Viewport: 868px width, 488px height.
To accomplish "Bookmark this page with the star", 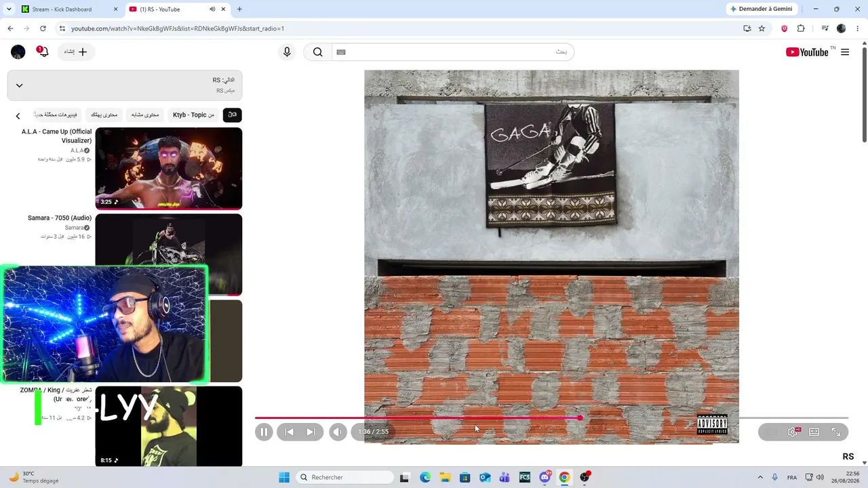I will pos(762,28).
